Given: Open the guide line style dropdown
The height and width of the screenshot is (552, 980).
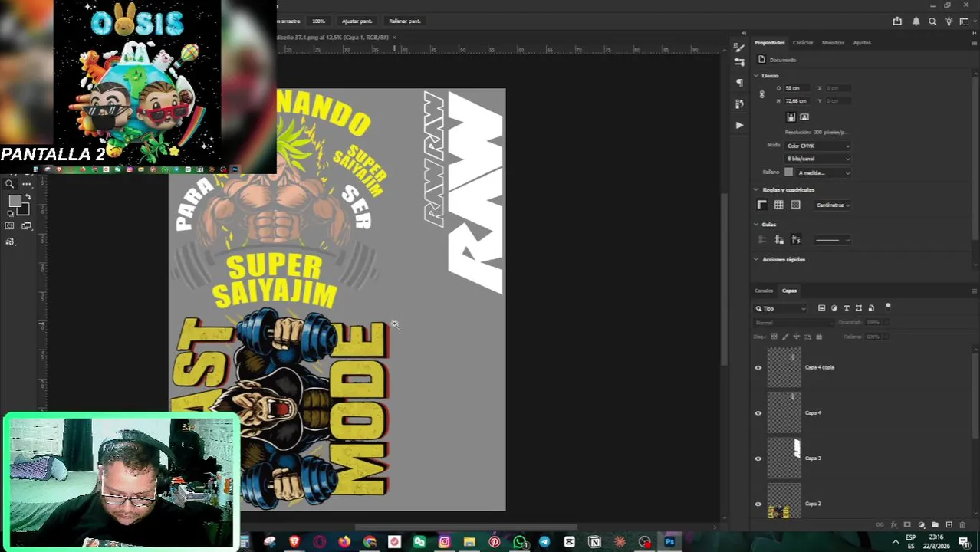Looking at the screenshot, I should pos(832,241).
